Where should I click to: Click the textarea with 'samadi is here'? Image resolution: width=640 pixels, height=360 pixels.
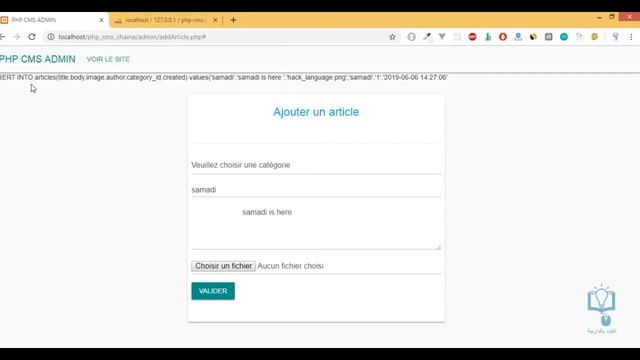click(316, 226)
